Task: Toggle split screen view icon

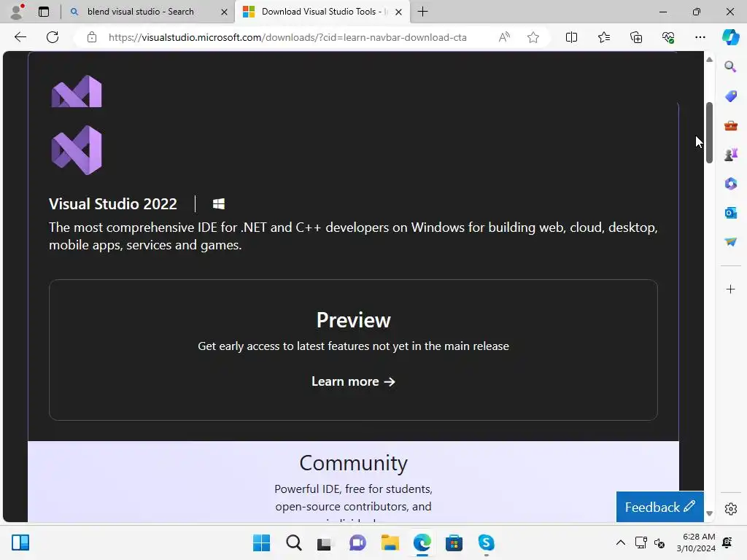Action: pyautogui.click(x=571, y=37)
